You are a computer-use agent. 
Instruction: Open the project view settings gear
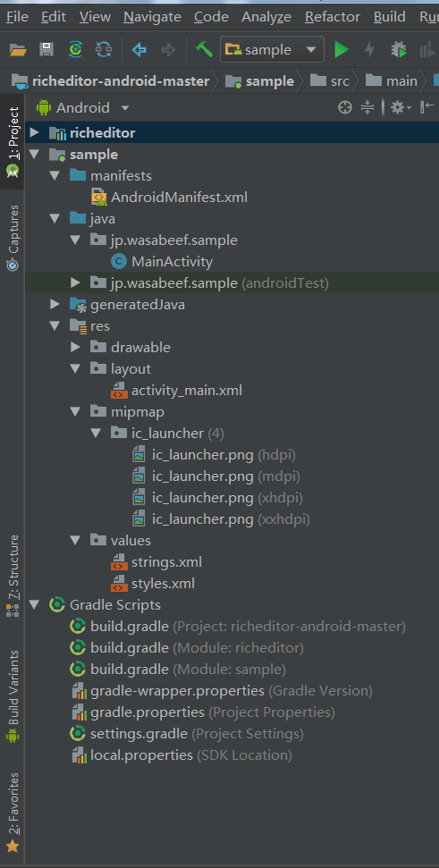401,107
